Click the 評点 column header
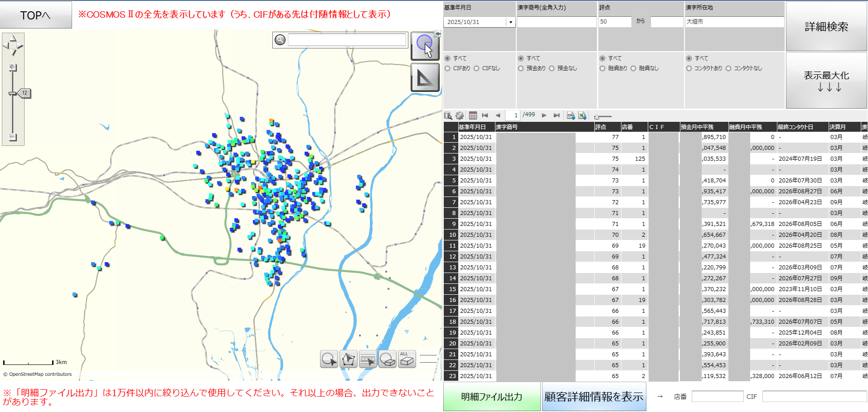 click(x=607, y=127)
